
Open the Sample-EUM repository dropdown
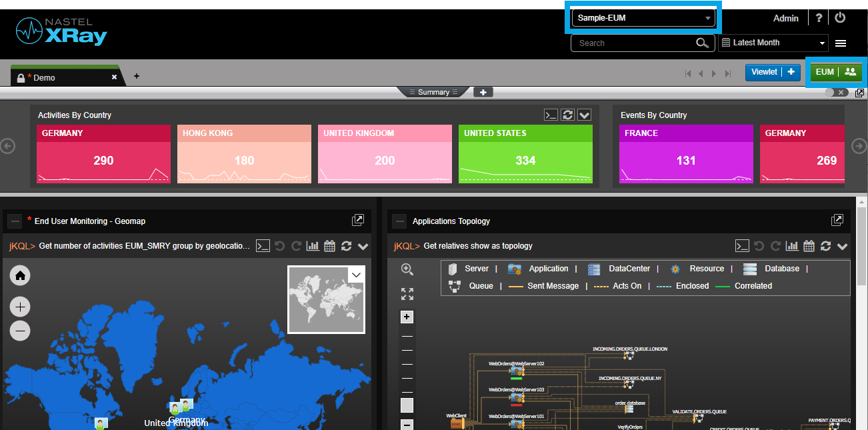pyautogui.click(x=642, y=18)
